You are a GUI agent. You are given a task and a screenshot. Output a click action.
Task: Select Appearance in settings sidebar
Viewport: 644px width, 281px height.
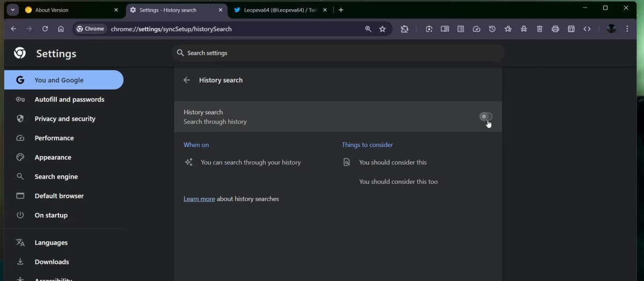tap(53, 157)
